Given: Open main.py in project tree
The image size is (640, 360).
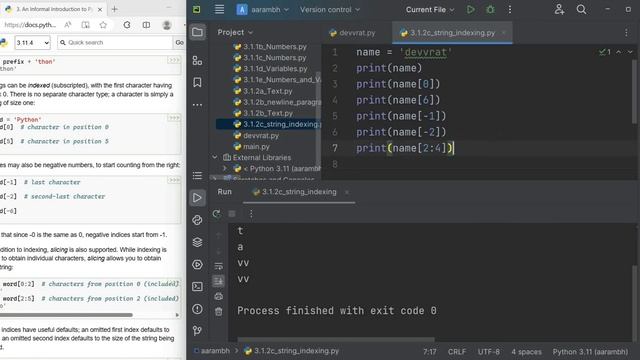Looking at the screenshot, I should tap(251, 147).
